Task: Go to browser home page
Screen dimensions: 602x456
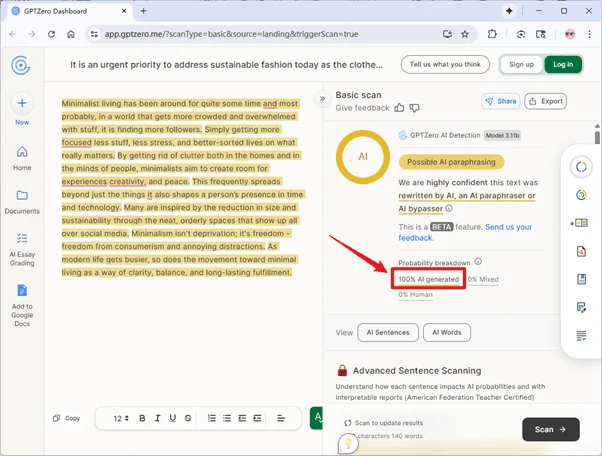Action: coord(71,34)
